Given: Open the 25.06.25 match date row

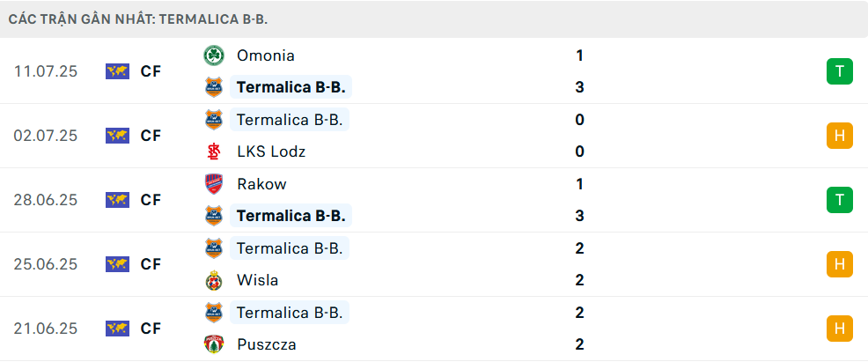Looking at the screenshot, I should tap(434, 264).
